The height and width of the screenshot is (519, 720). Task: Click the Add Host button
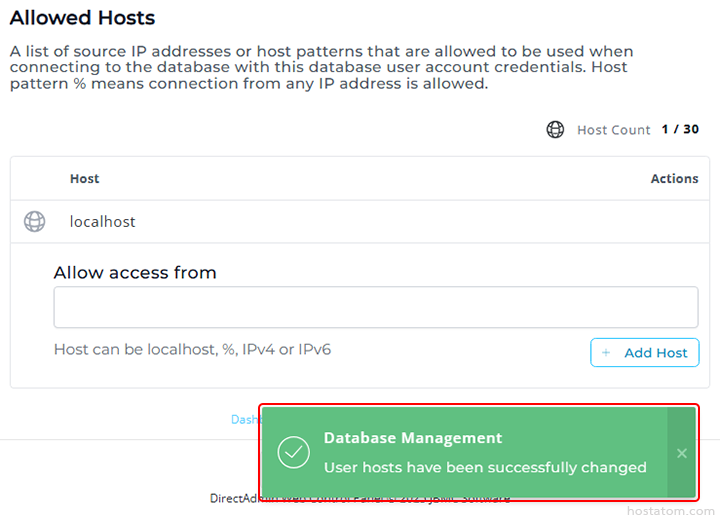click(644, 353)
